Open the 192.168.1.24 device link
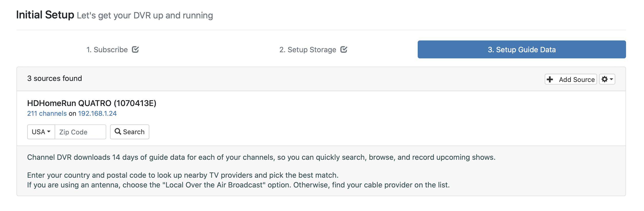Image resolution: width=644 pixels, height=211 pixels. [x=97, y=113]
